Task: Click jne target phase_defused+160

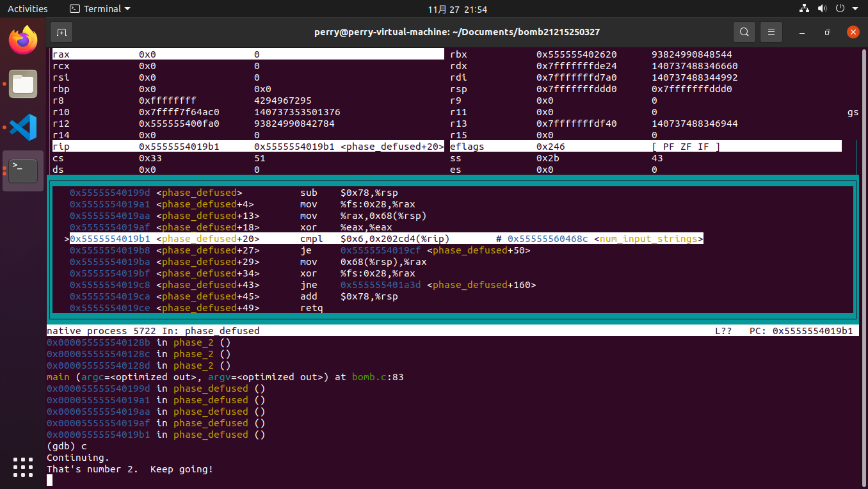Action: tap(481, 285)
